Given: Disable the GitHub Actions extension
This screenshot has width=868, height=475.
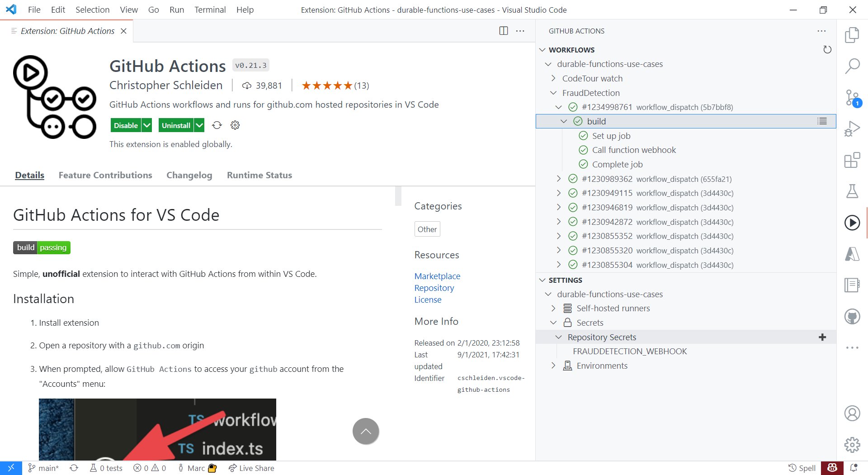Looking at the screenshot, I should click(126, 125).
